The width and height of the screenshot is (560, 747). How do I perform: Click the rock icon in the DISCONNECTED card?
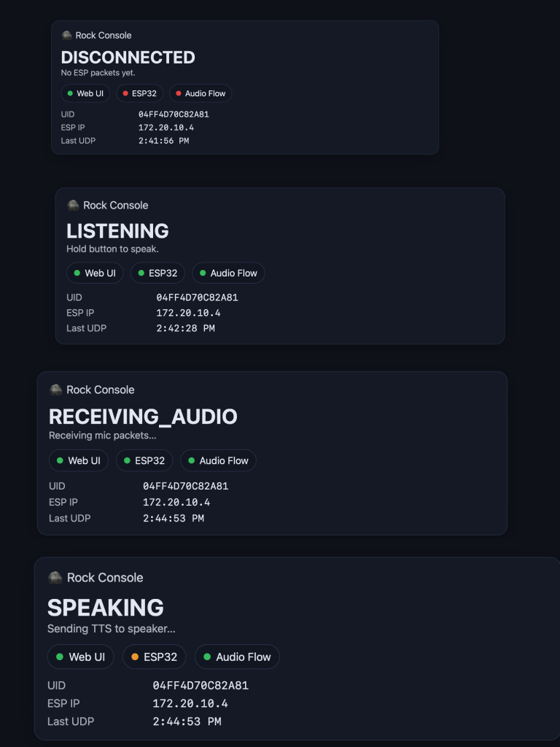click(x=66, y=35)
